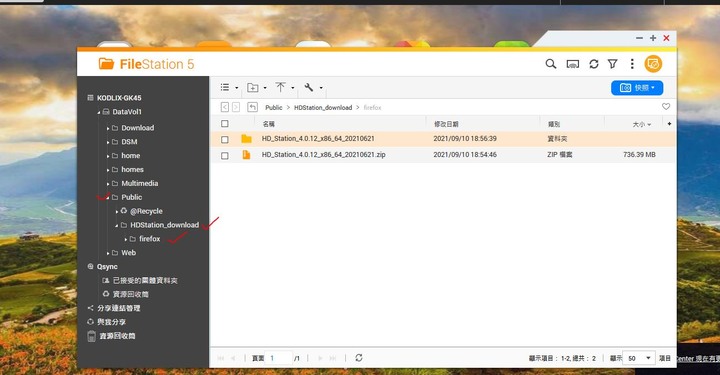Tick the select-all checkbox in header
Image resolution: width=720 pixels, height=375 pixels.
pyautogui.click(x=225, y=123)
